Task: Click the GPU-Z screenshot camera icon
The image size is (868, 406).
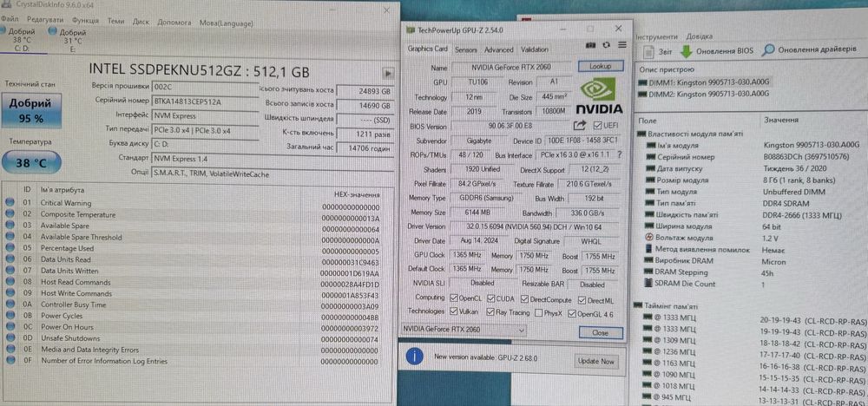Action: point(590,45)
